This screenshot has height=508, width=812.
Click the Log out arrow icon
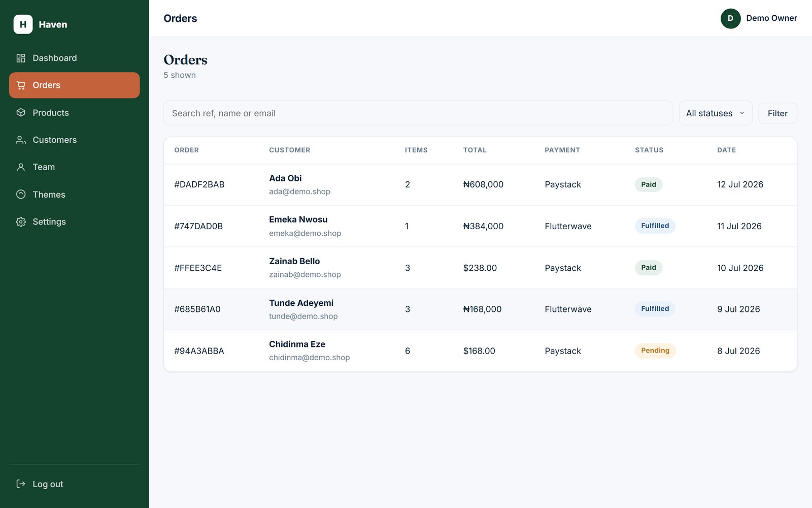(21, 484)
